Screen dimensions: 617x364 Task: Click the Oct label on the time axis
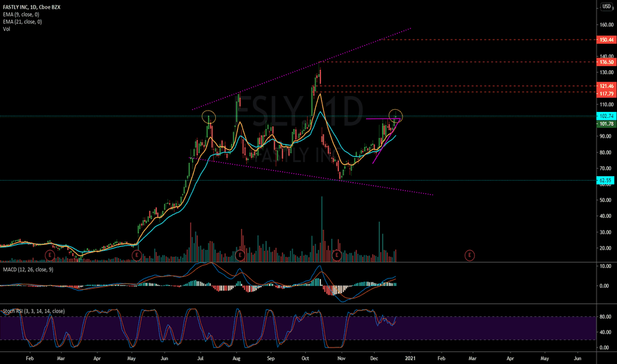click(x=305, y=359)
